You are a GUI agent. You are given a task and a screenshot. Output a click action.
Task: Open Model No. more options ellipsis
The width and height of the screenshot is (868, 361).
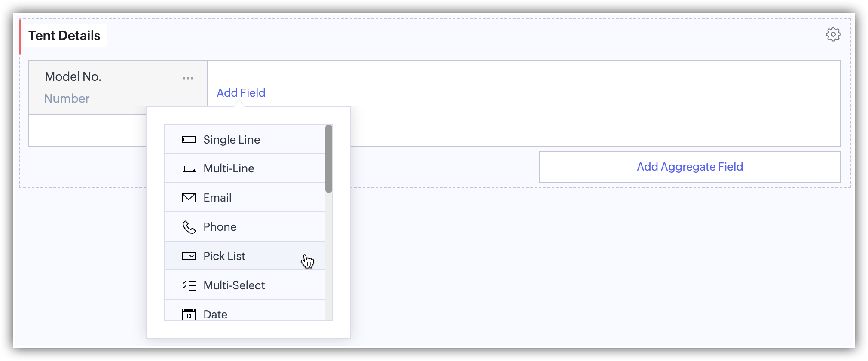(x=188, y=78)
